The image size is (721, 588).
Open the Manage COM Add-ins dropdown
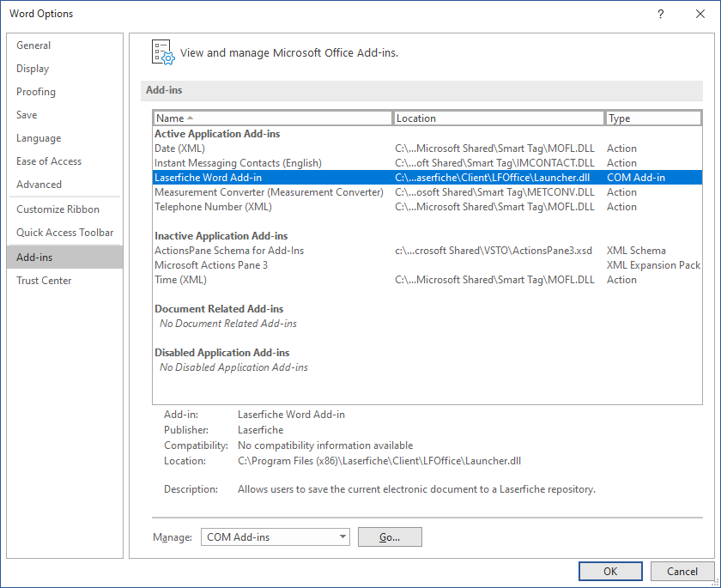coord(275,537)
